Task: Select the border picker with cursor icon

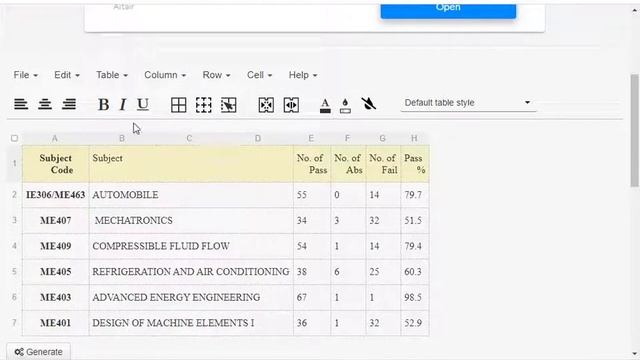Action: tap(228, 105)
